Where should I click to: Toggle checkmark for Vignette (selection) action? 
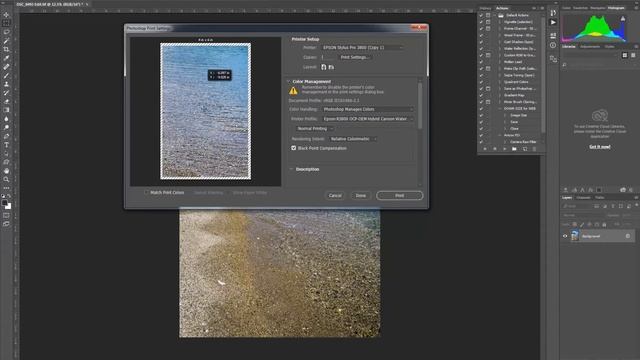tap(481, 22)
